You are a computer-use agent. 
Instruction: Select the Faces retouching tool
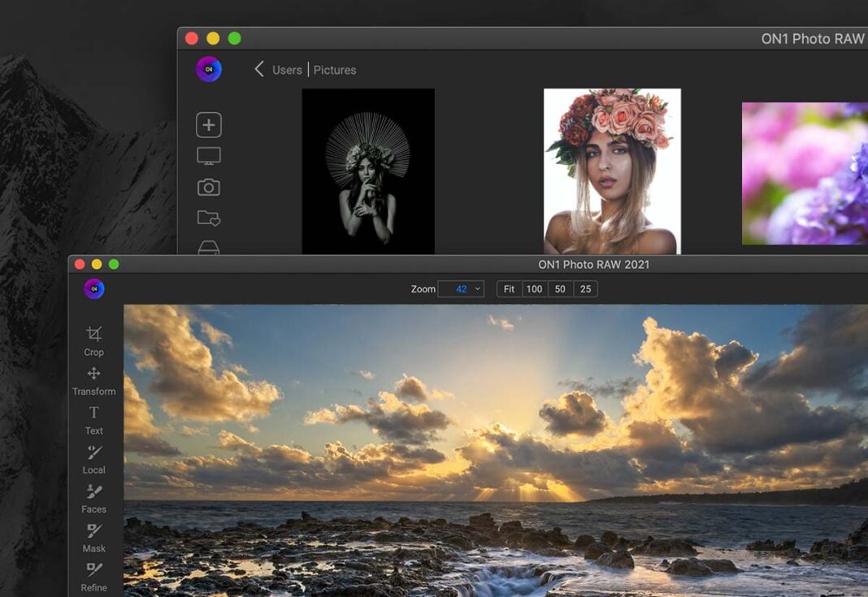[x=93, y=491]
